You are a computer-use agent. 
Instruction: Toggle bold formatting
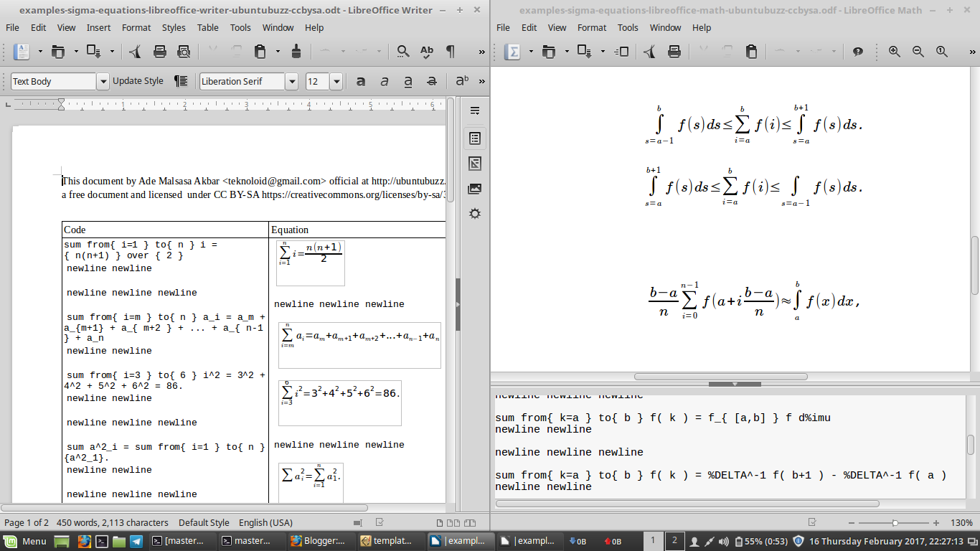[x=362, y=80]
